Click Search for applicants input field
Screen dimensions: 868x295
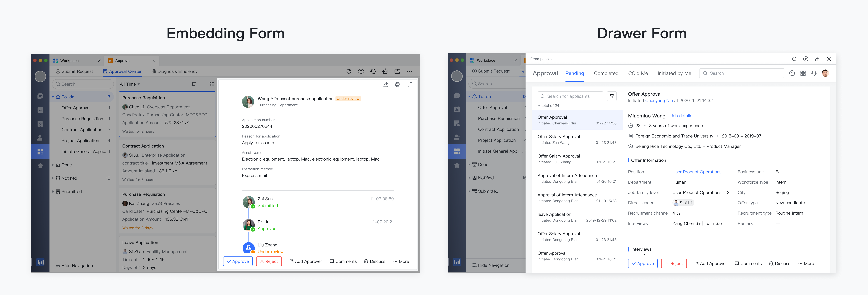point(570,96)
